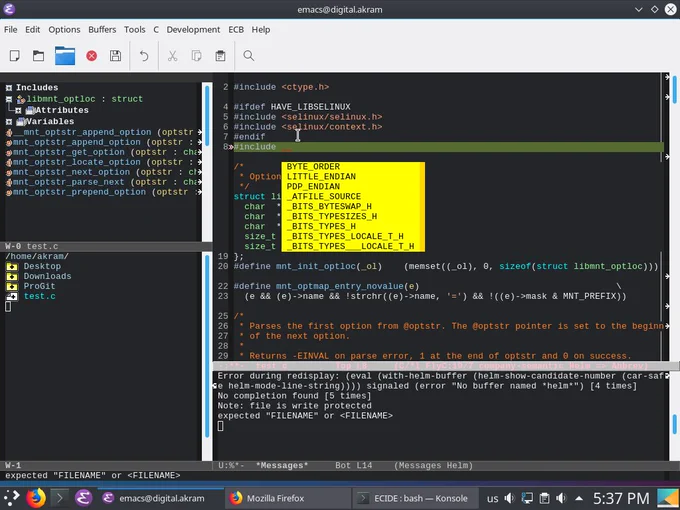Launch Firefox from pinned taskbar icon
Image resolution: width=680 pixels, height=510 pixels.
[x=36, y=498]
